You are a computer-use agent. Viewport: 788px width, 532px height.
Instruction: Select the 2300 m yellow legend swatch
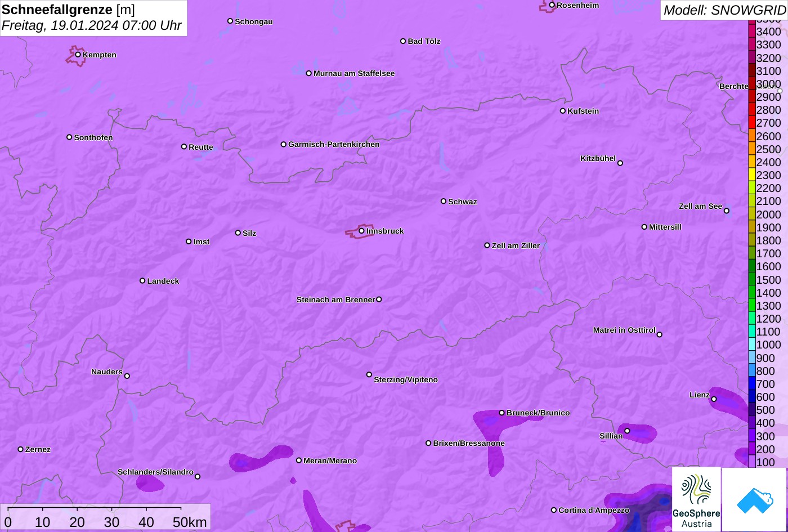pos(752,175)
